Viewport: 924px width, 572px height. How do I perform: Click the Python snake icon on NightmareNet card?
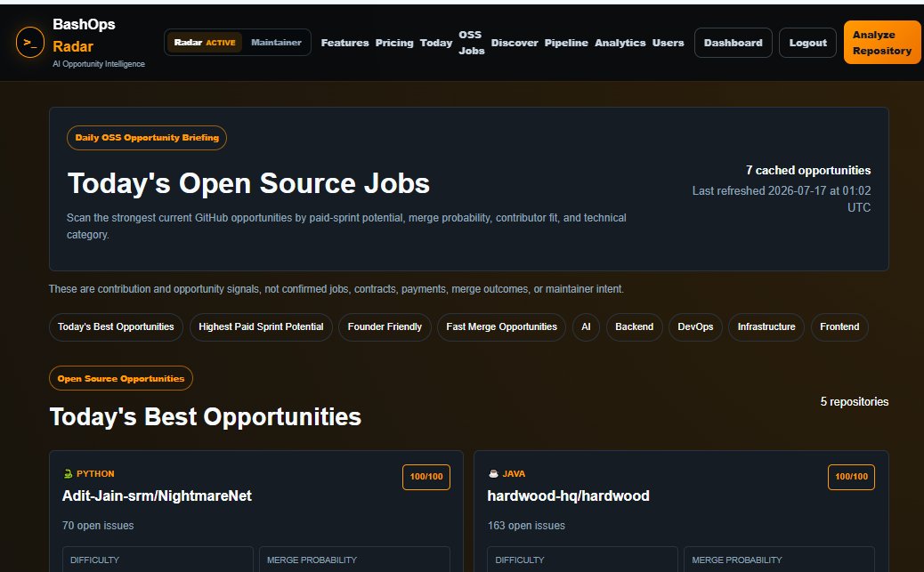point(68,473)
